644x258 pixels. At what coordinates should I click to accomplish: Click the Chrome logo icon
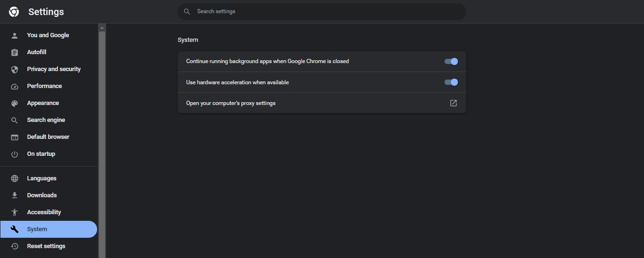14,12
